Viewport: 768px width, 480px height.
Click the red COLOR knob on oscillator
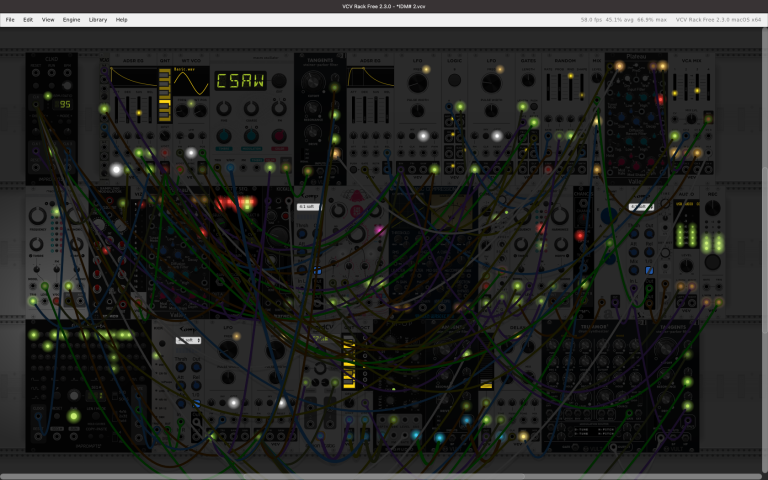[279, 136]
